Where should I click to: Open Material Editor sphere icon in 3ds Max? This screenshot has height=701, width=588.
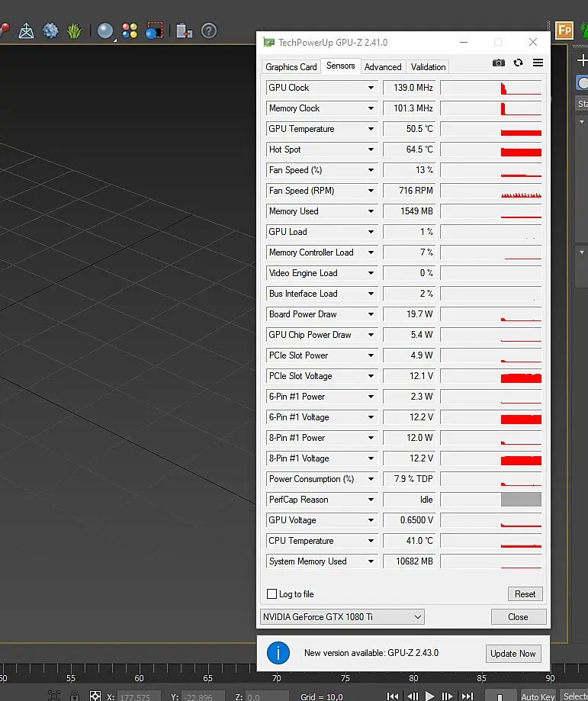(x=105, y=31)
